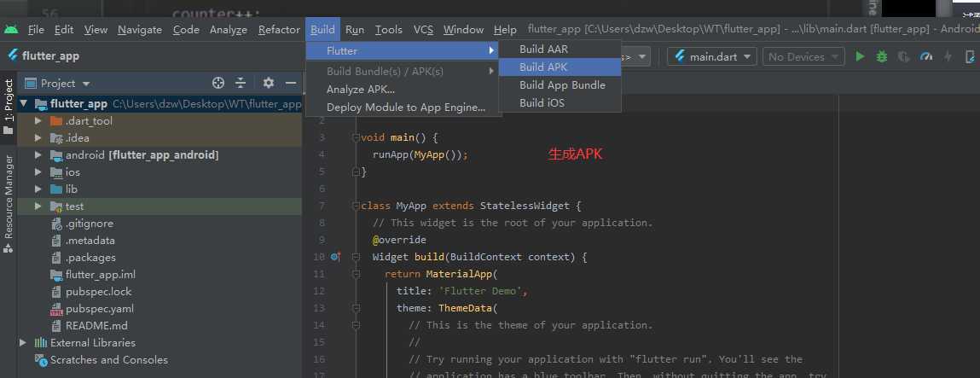Click Deploy Module to App Engine...
The height and width of the screenshot is (378, 980).
tap(403, 108)
